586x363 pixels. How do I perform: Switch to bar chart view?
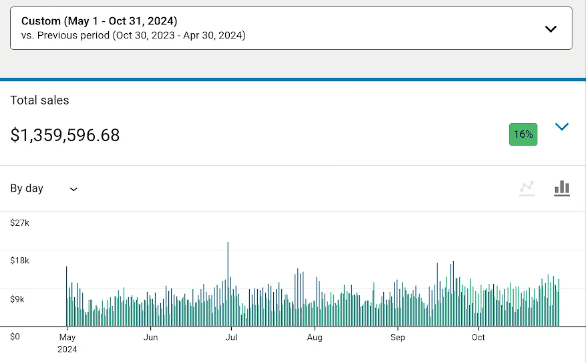point(562,188)
